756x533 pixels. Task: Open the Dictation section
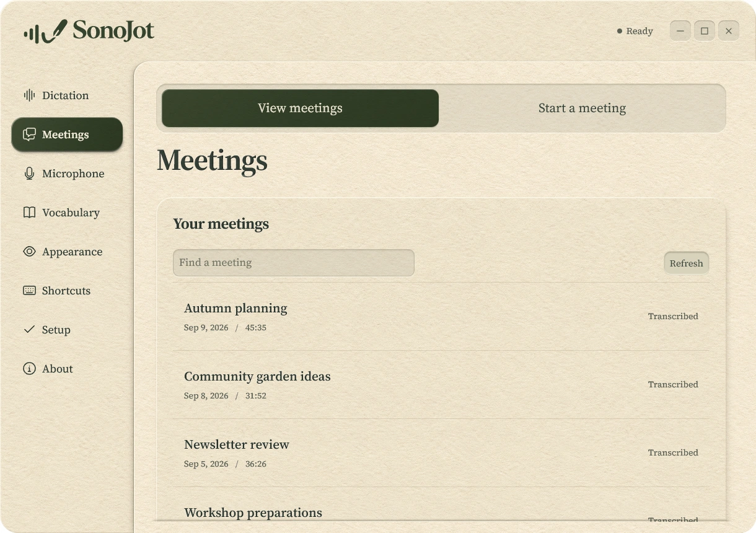coord(67,95)
